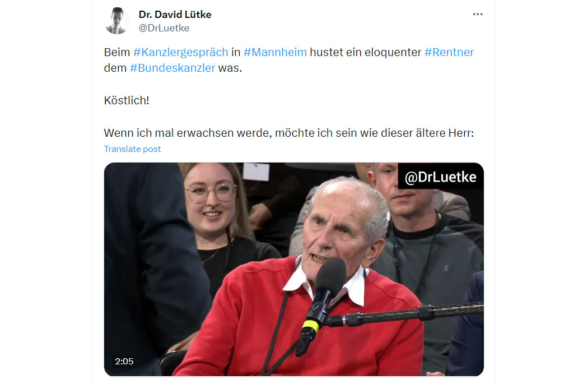The height and width of the screenshot is (384, 588).
Task: Open the #Rentner hashtag
Action: click(x=449, y=52)
